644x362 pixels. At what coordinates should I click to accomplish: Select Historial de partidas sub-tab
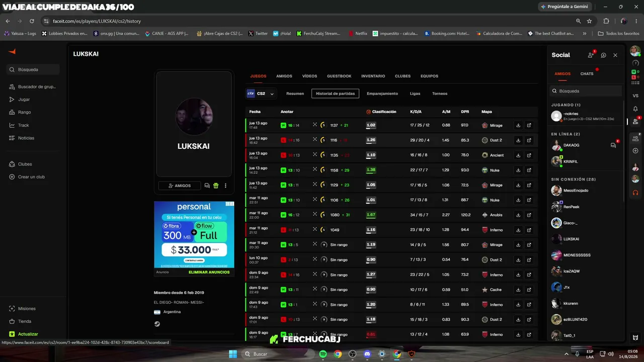click(335, 94)
